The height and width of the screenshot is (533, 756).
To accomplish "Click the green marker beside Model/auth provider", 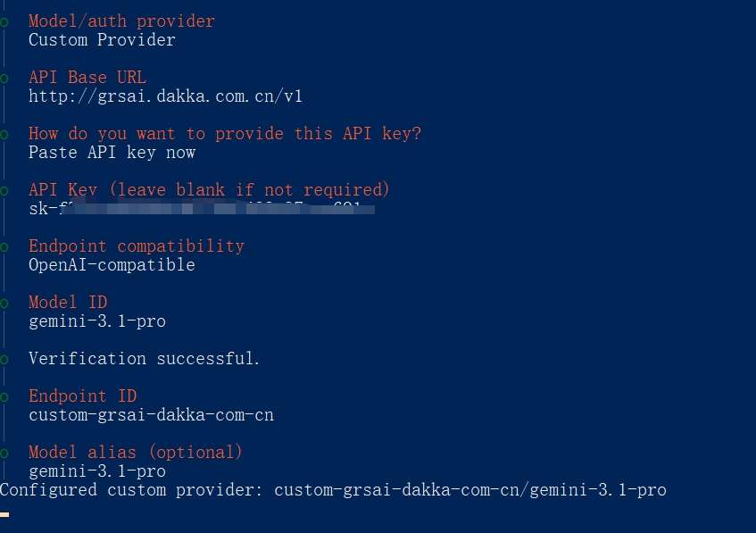I will 4,21.
